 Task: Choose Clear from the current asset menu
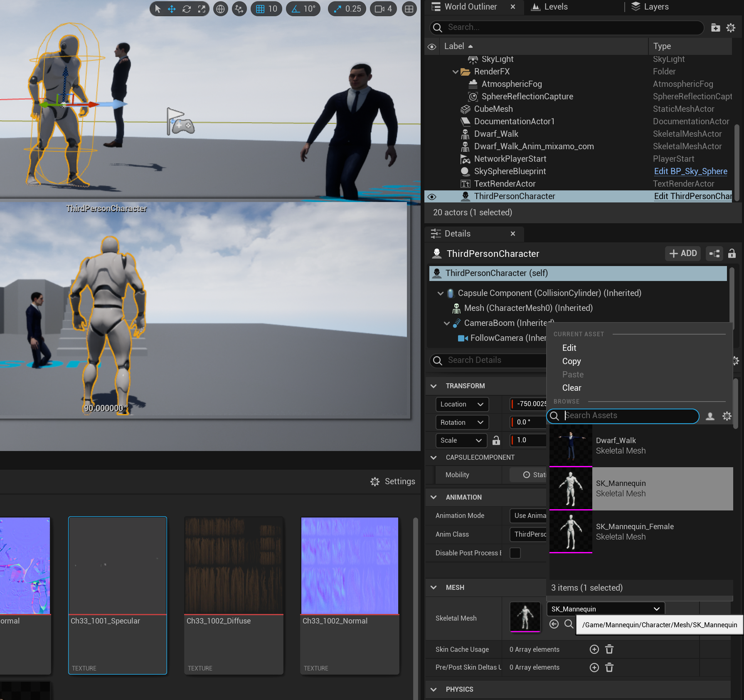572,388
